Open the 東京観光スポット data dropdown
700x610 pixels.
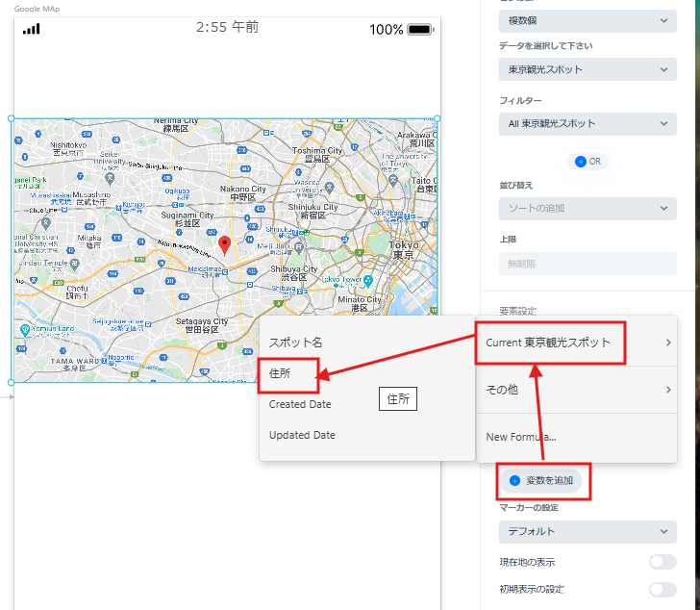(x=587, y=69)
